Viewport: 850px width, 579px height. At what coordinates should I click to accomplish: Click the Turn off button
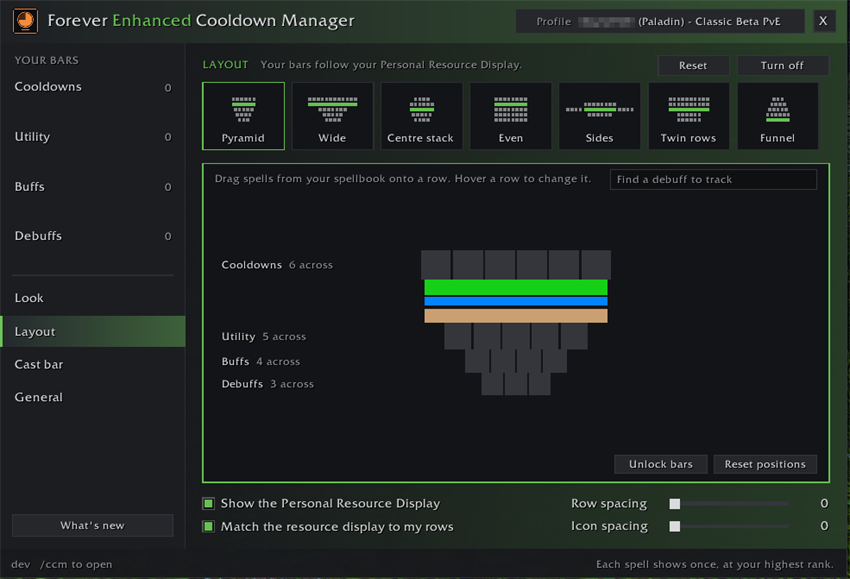(782, 66)
